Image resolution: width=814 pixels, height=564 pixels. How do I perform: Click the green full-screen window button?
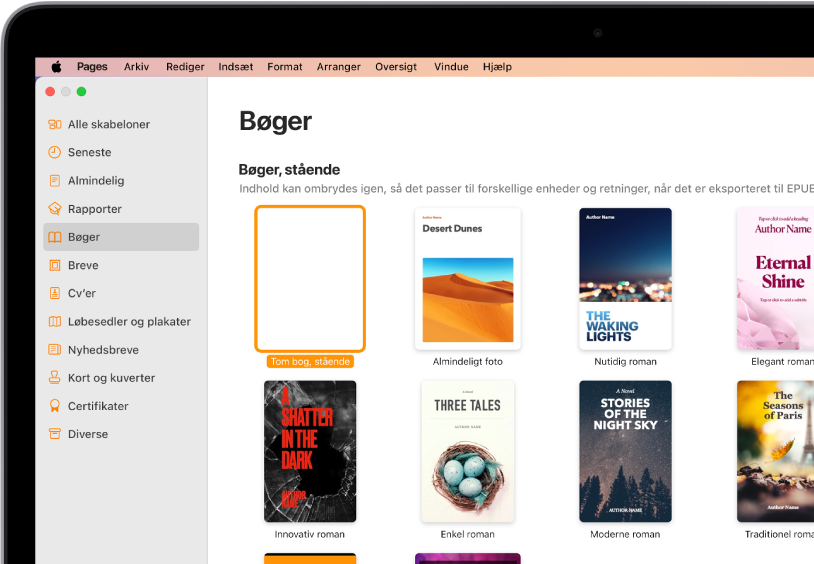click(82, 92)
